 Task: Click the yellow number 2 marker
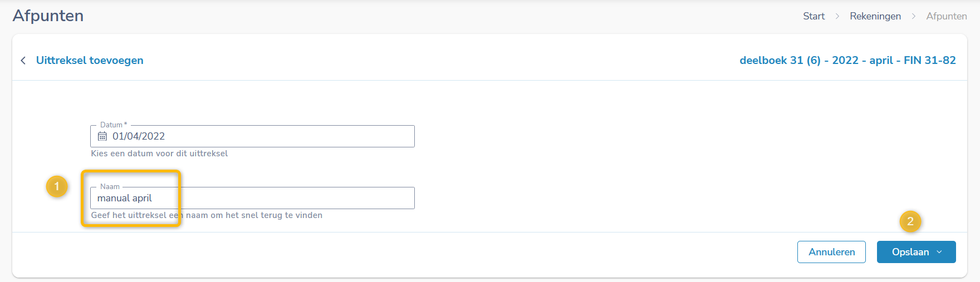click(910, 221)
